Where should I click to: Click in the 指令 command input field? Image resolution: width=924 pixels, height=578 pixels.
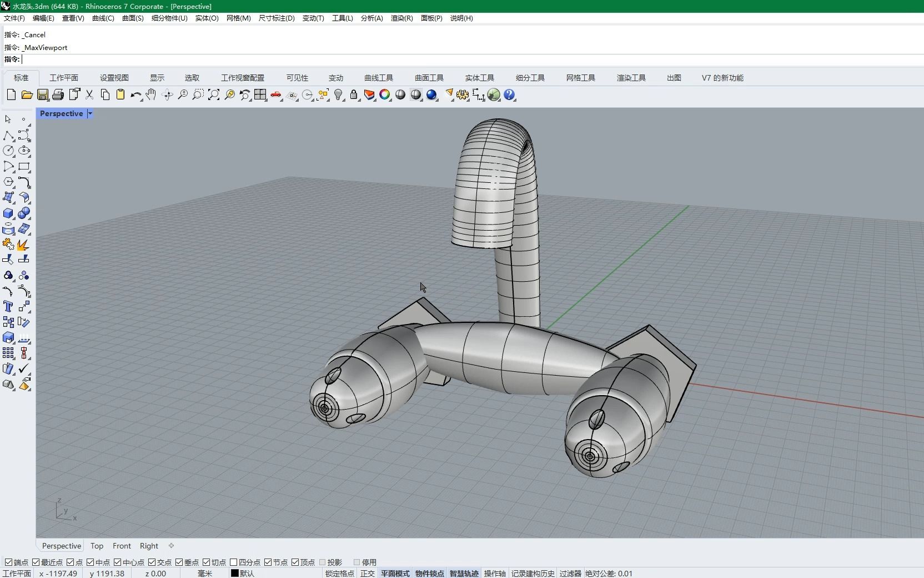pos(472,59)
